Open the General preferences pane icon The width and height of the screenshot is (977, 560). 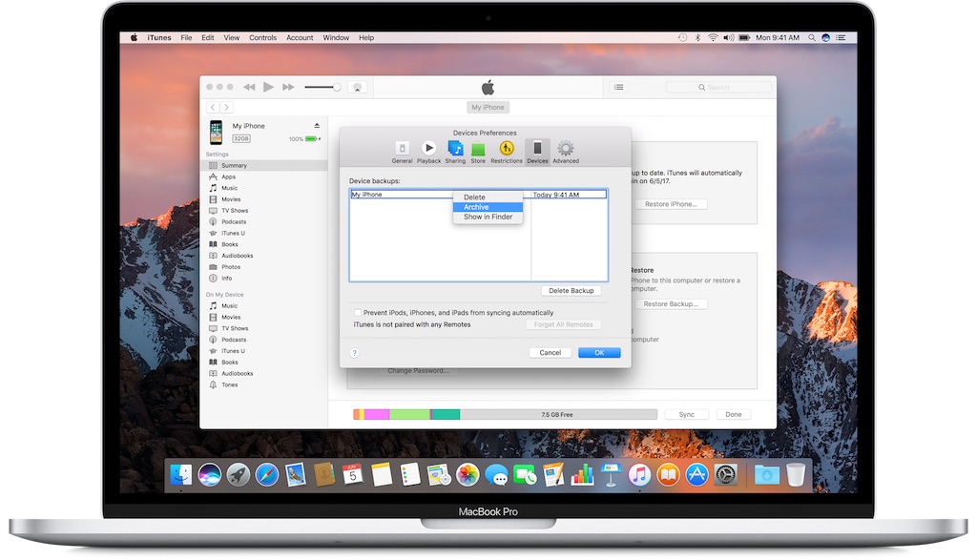[x=402, y=149]
